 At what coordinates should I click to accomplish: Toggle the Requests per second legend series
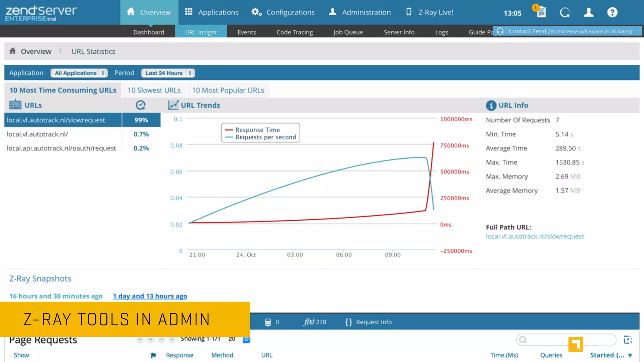(x=265, y=137)
